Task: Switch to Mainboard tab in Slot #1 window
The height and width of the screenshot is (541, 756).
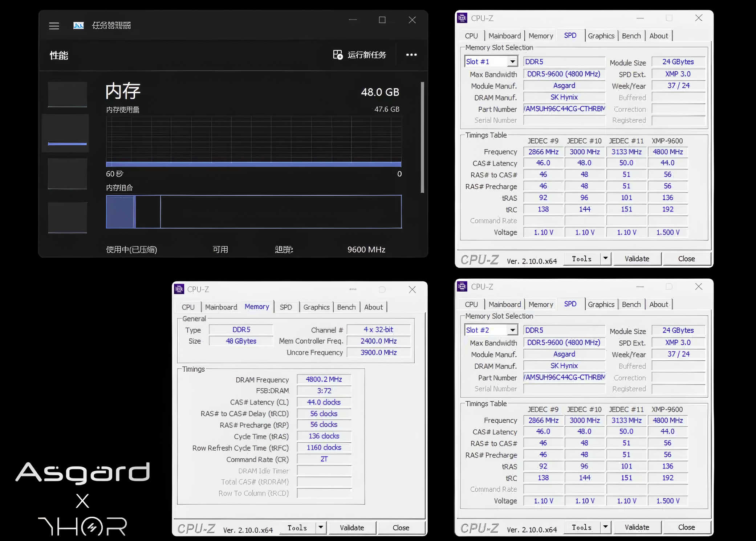Action: [504, 36]
